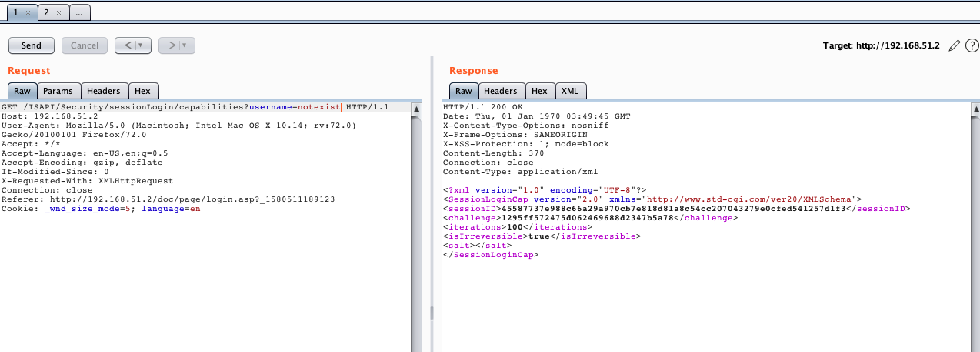Select the Response Raw tab
980x352 pixels.
pos(464,91)
